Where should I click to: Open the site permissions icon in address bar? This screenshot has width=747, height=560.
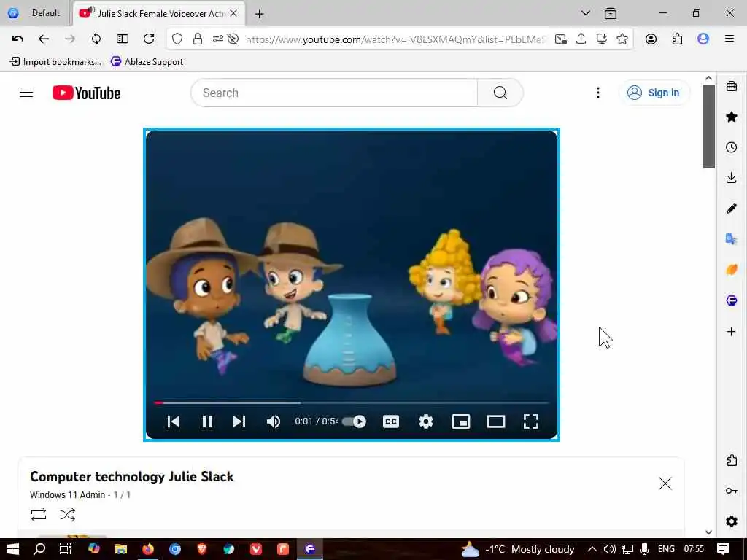pyautogui.click(x=217, y=39)
